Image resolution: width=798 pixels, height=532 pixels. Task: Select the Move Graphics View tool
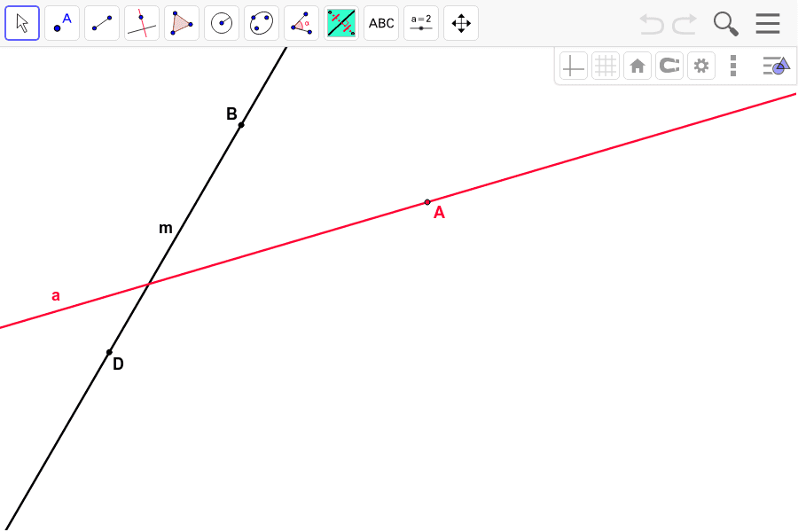(x=461, y=23)
